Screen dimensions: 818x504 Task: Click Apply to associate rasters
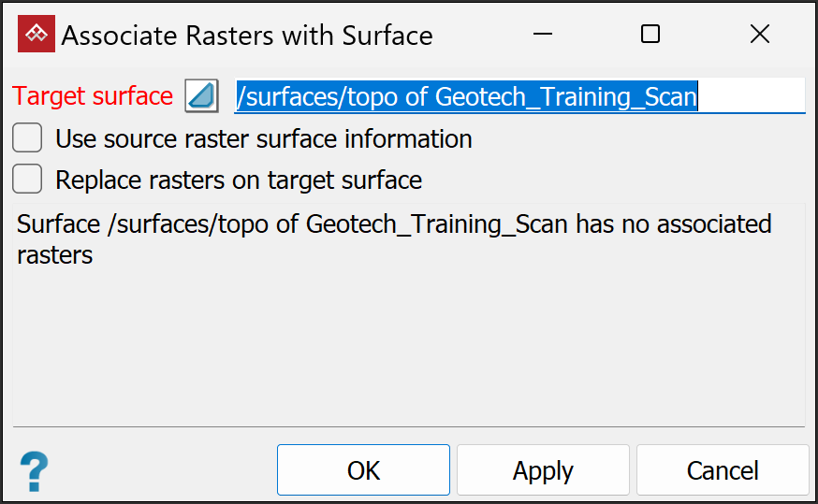coord(543,469)
